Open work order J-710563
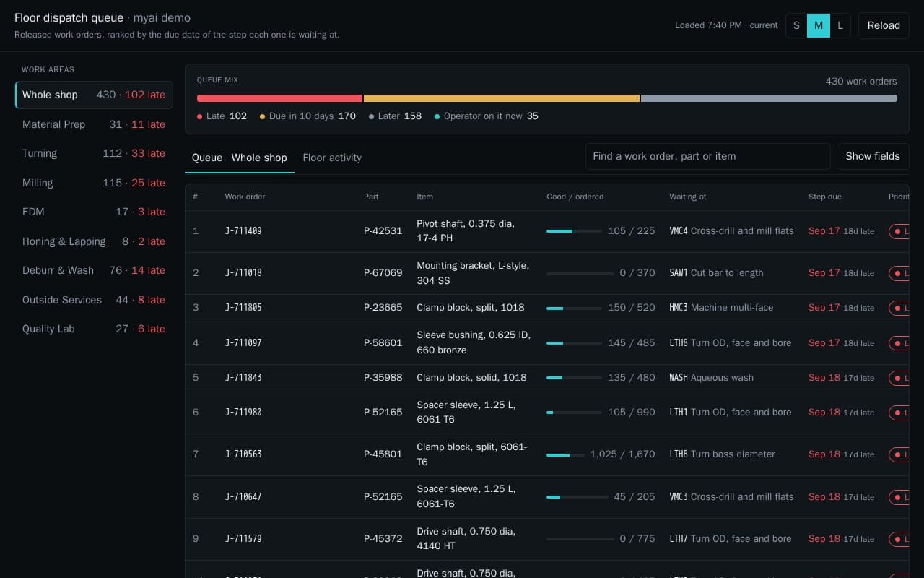Viewport: 924px width, 578px height. click(x=243, y=454)
